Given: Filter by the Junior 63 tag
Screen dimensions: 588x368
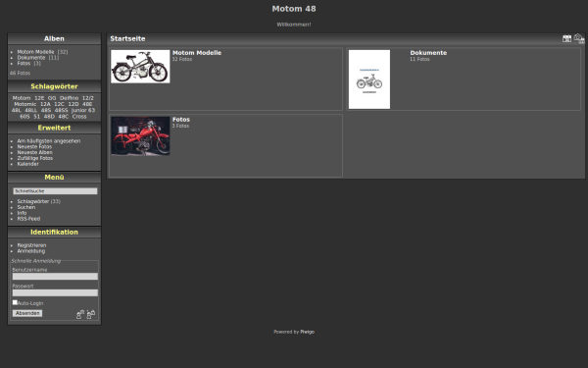Looking at the screenshot, I should click(x=83, y=110).
